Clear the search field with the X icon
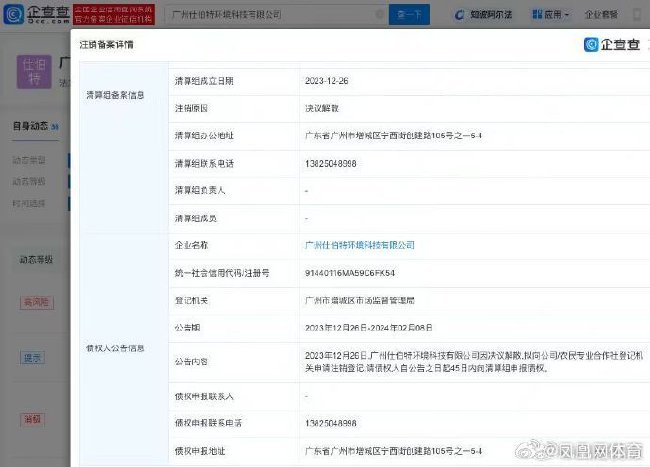The image size is (650, 467). point(379,15)
